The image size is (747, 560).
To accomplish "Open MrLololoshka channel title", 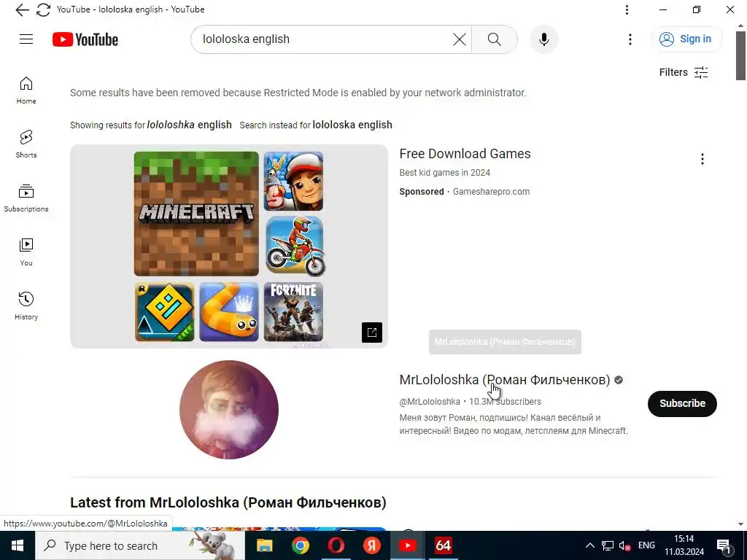I will [505, 379].
